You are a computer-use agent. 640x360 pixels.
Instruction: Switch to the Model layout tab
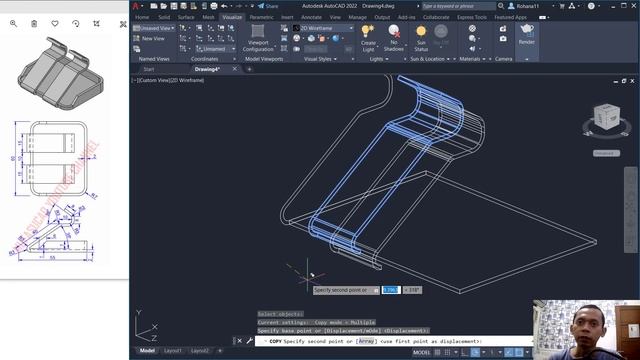(147, 351)
